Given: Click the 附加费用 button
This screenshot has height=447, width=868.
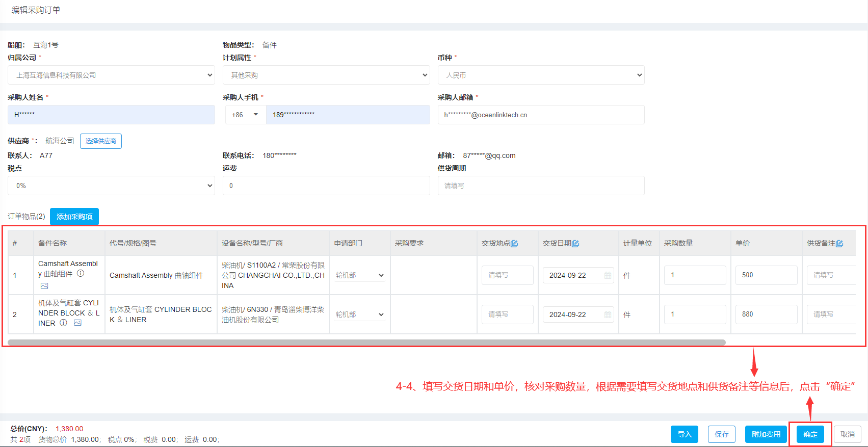Looking at the screenshot, I should [x=766, y=434].
